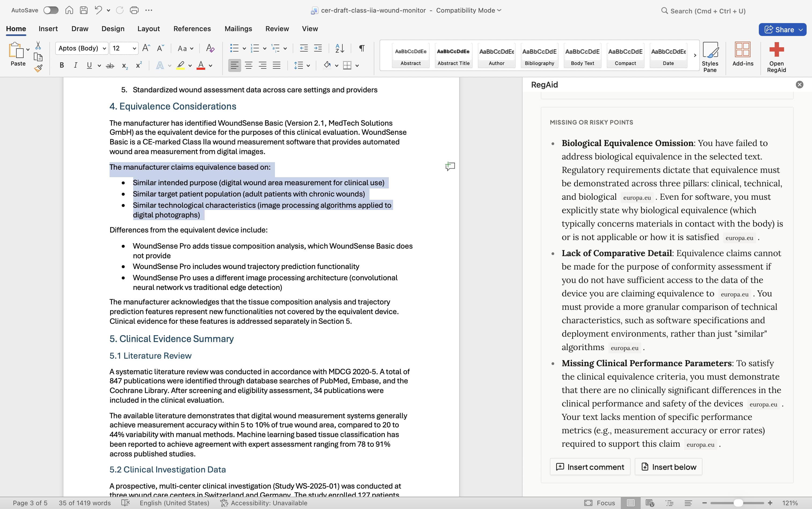
Task: Open the Add-ins panel
Action: (x=743, y=57)
